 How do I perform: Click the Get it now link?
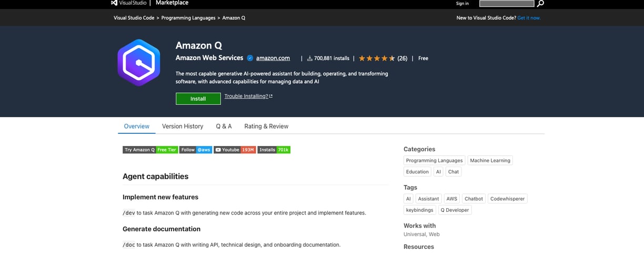[529, 18]
